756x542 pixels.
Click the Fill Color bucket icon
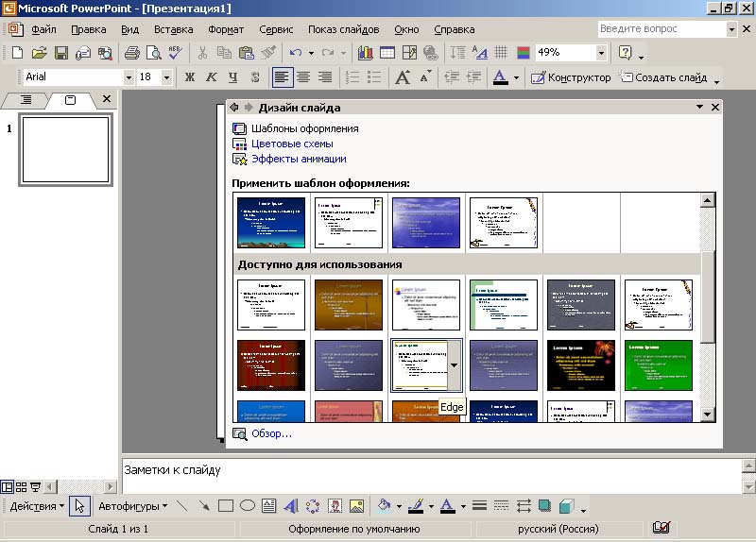pos(384,506)
